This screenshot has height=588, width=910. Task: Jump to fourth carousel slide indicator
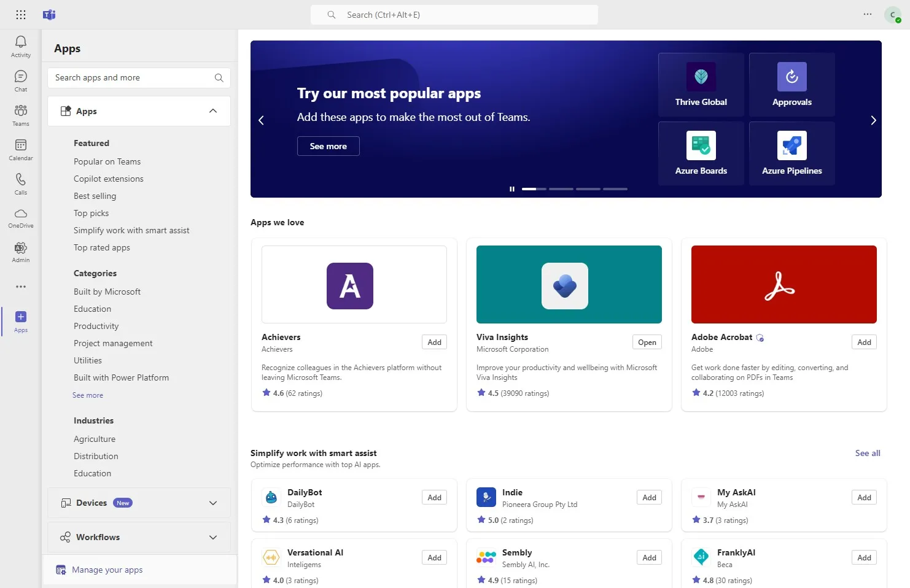(615, 189)
